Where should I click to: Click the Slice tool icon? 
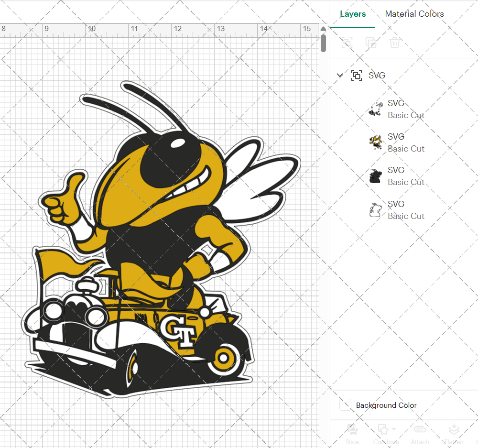point(352,429)
